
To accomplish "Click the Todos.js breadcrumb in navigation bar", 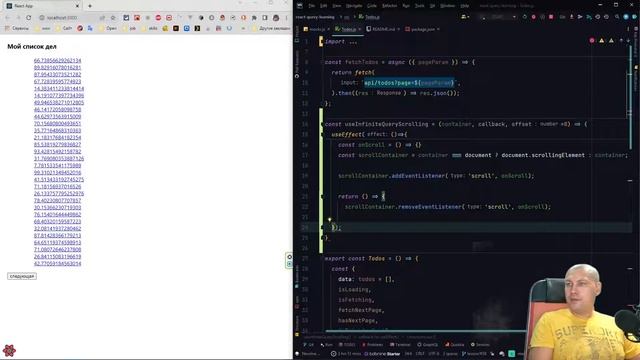I will (369, 17).
